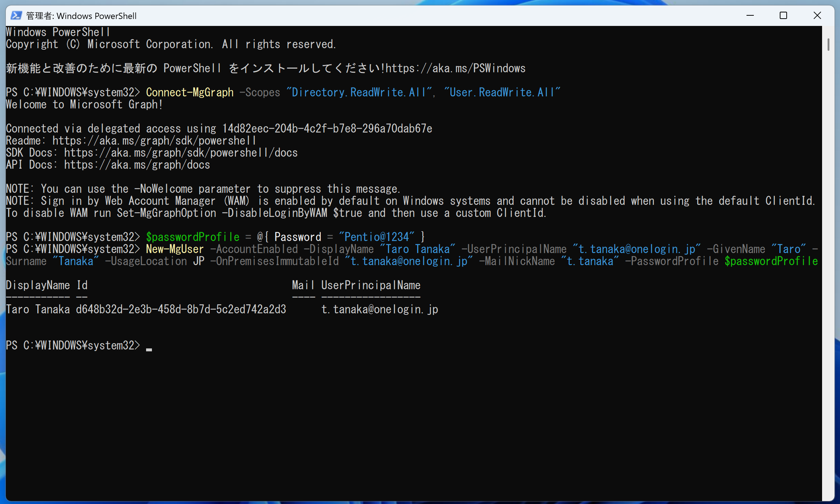This screenshot has width=840, height=504.
Task: Click the cursor at the last prompt
Action: coord(149,349)
